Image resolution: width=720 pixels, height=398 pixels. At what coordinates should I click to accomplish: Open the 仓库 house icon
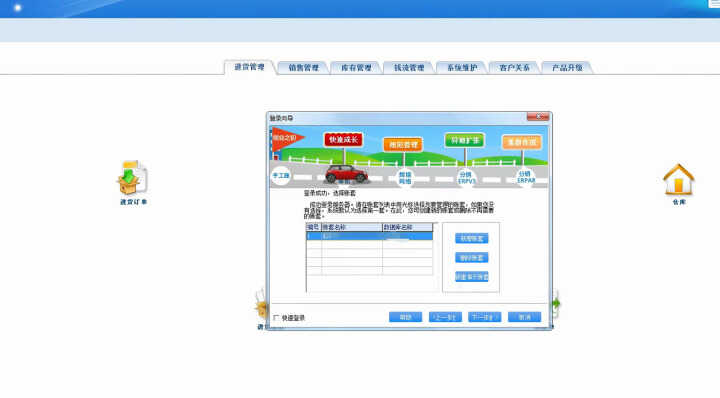[x=679, y=179]
